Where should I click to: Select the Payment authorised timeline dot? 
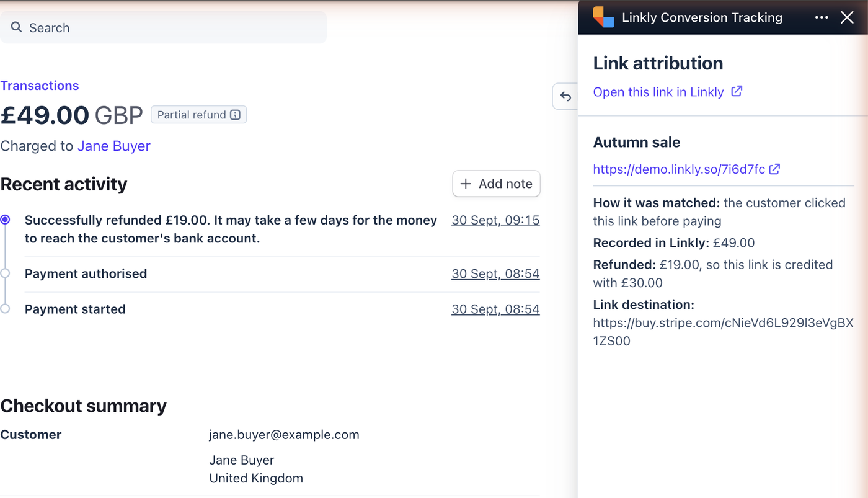[6, 273]
